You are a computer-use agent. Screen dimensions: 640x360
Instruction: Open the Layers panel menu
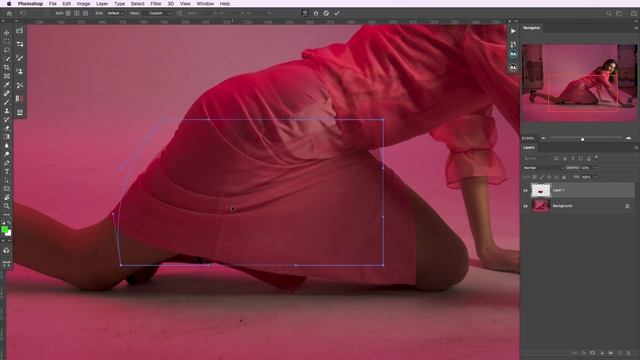636,147
